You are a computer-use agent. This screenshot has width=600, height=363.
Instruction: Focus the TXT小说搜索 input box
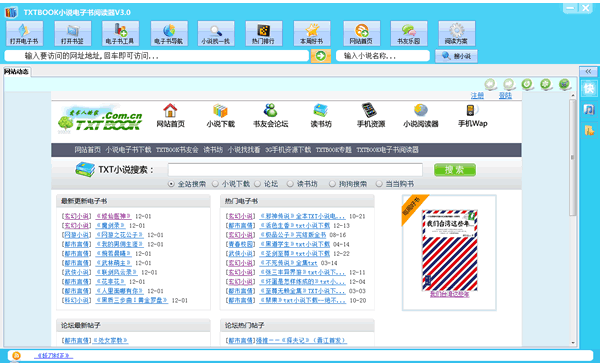pos(295,169)
